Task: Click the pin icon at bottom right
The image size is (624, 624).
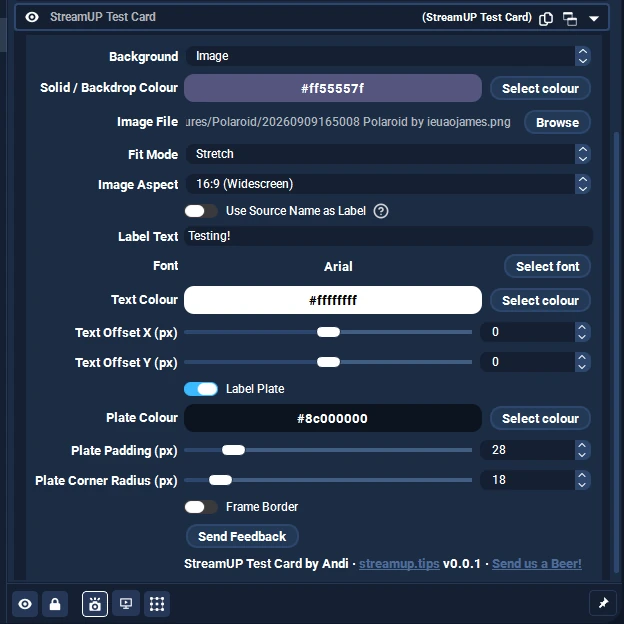Action: 603,603
